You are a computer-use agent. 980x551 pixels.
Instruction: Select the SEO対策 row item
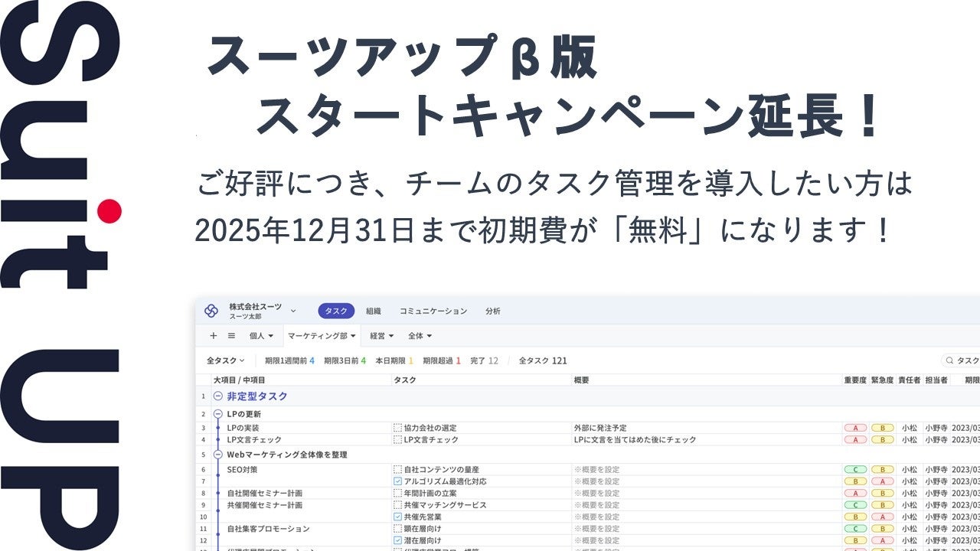[243, 469]
